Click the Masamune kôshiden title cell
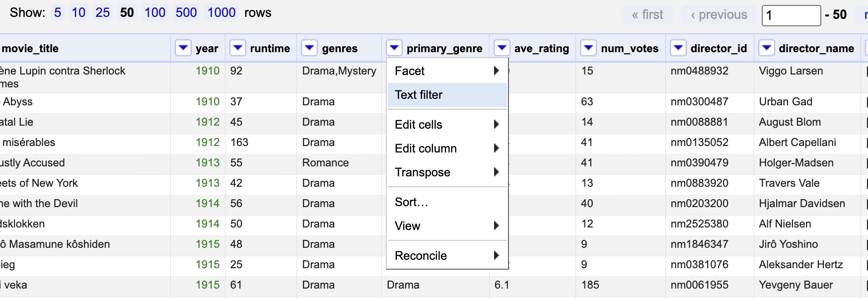The height and width of the screenshot is (299, 868). pos(55,244)
